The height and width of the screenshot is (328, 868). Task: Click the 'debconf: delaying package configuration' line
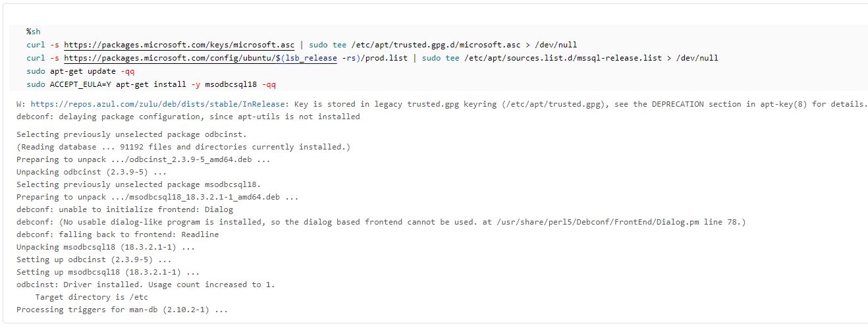click(188, 117)
